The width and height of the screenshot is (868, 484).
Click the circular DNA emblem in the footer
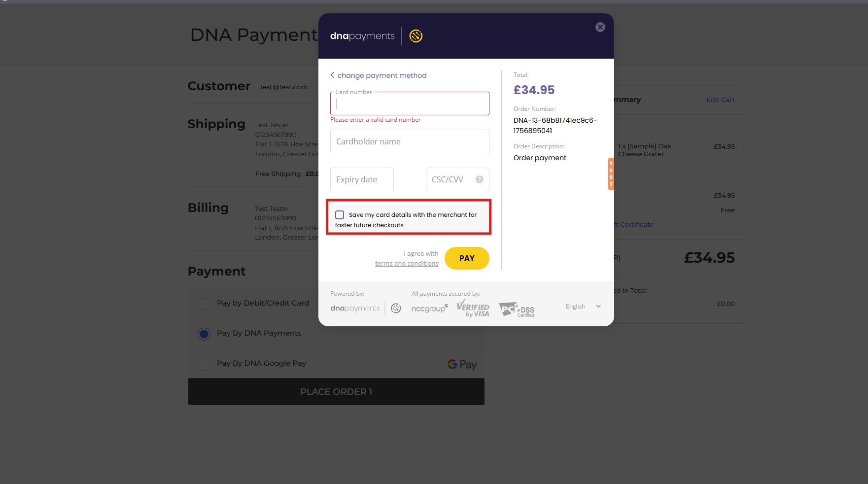(x=396, y=308)
